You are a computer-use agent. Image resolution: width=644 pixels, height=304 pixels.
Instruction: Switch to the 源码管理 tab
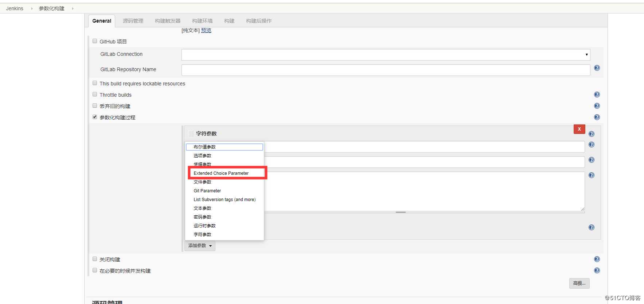pyautogui.click(x=133, y=21)
